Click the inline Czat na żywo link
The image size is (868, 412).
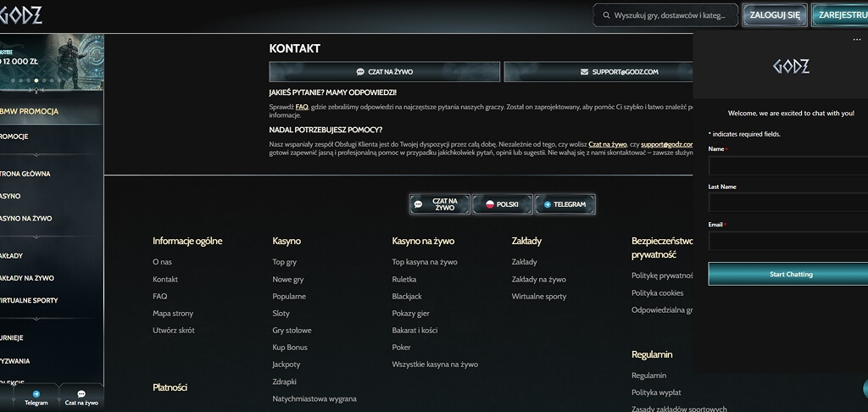[607, 144]
